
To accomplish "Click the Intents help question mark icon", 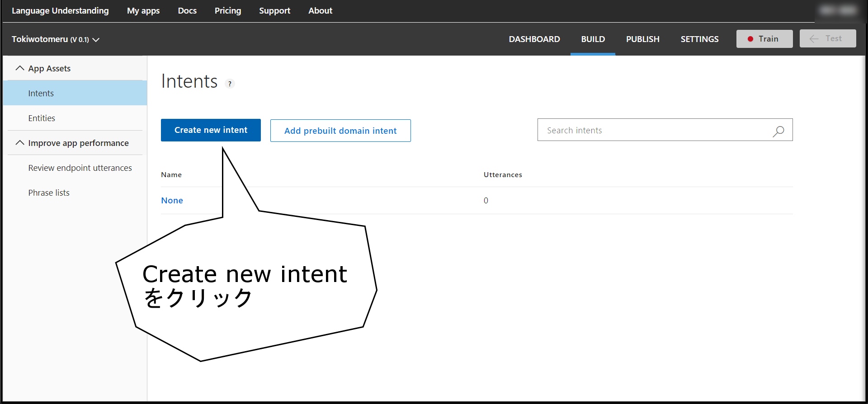I will [230, 84].
